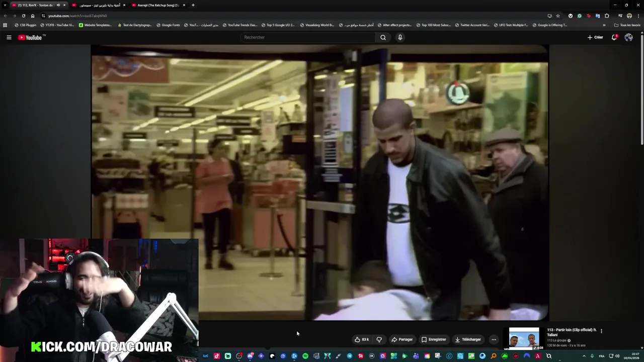
Task: Expand hidden bookmarks chevron
Action: (x=604, y=25)
